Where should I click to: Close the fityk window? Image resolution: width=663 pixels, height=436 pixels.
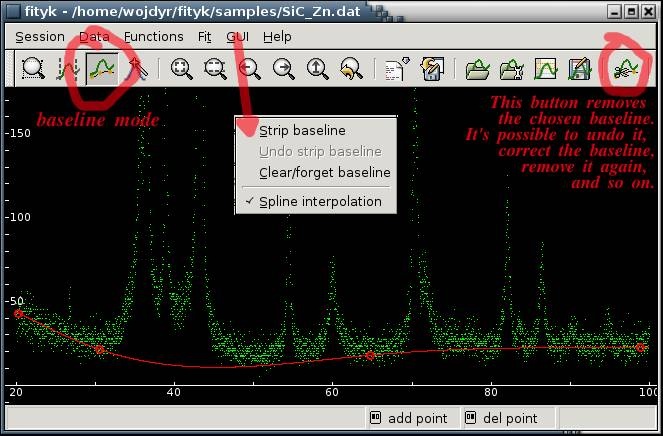tap(648, 11)
